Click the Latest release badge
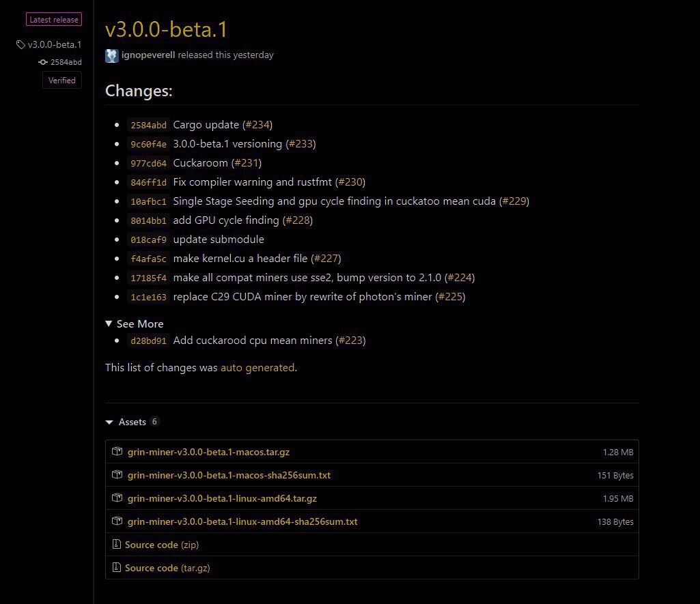This screenshot has height=604, width=700. [54, 20]
